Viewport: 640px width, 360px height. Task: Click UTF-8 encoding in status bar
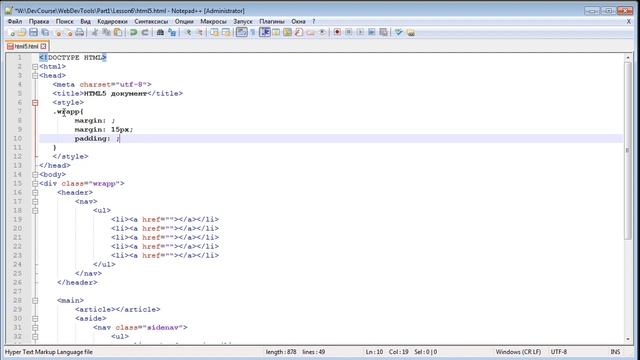click(558, 352)
